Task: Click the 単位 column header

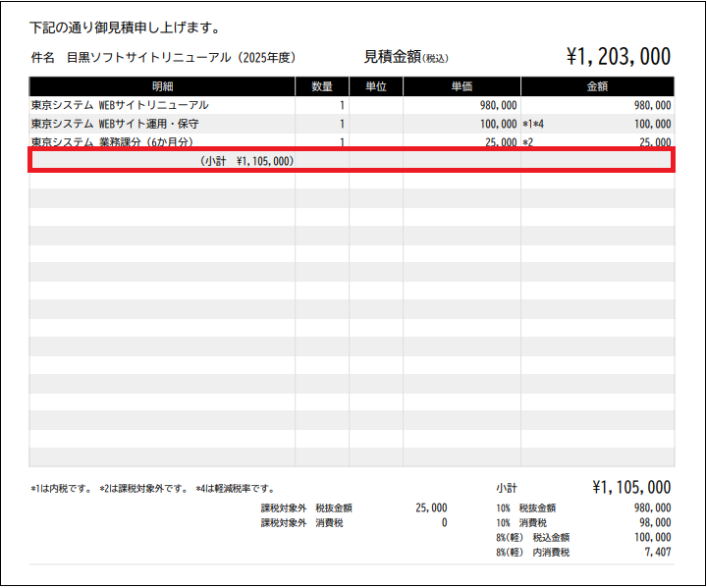Action: point(376,86)
